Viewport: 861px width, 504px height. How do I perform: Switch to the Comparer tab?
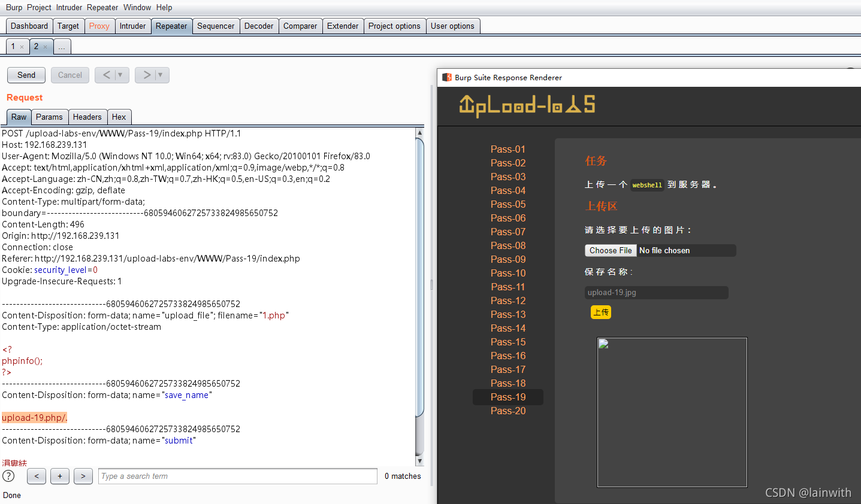(x=300, y=26)
